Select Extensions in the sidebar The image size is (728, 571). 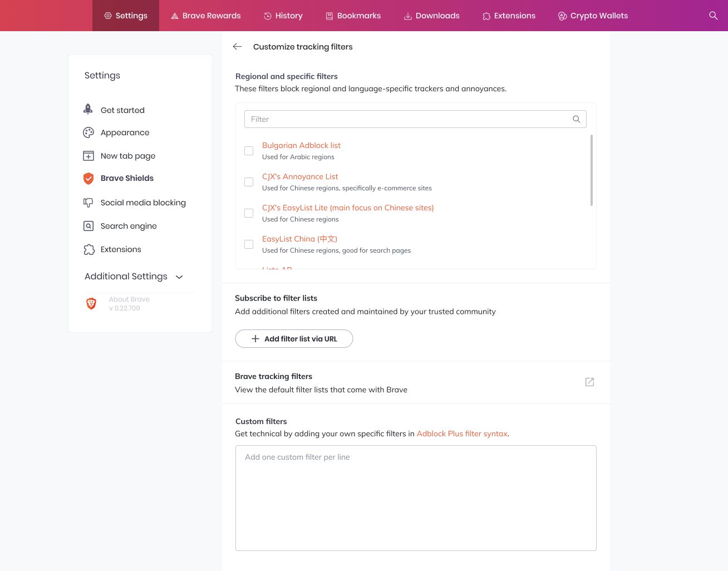click(x=121, y=249)
